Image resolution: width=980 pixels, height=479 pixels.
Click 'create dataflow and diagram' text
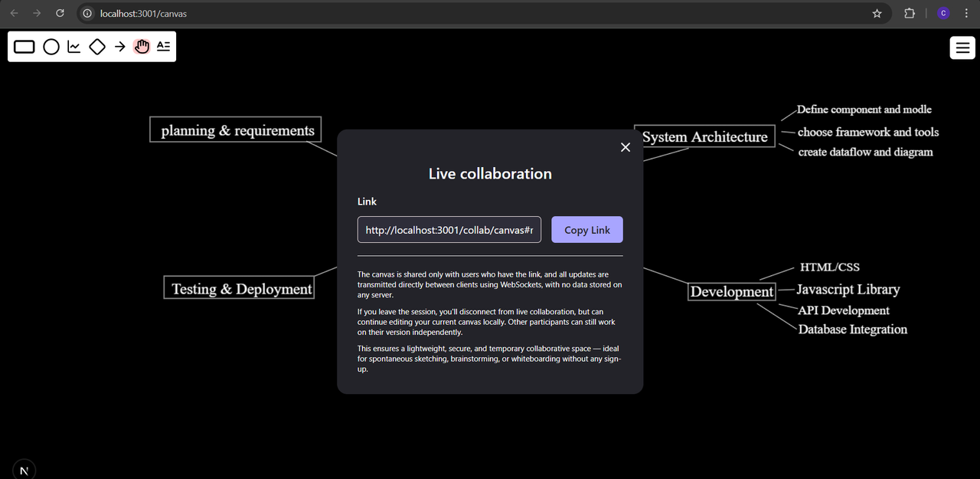pos(865,152)
